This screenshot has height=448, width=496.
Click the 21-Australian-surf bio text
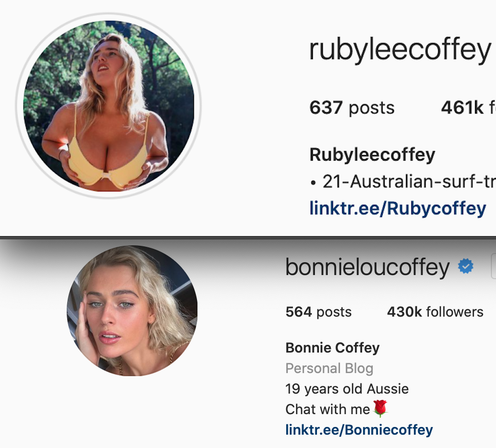[403, 182]
